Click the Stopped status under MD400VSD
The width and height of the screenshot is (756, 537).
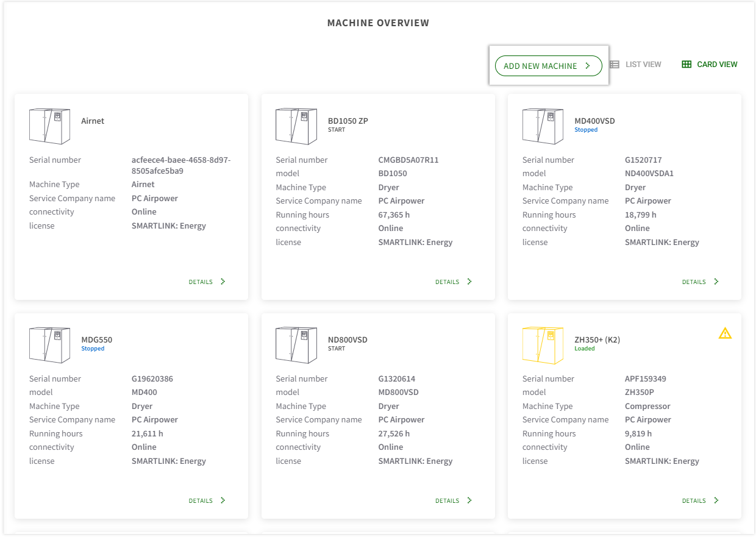point(586,130)
